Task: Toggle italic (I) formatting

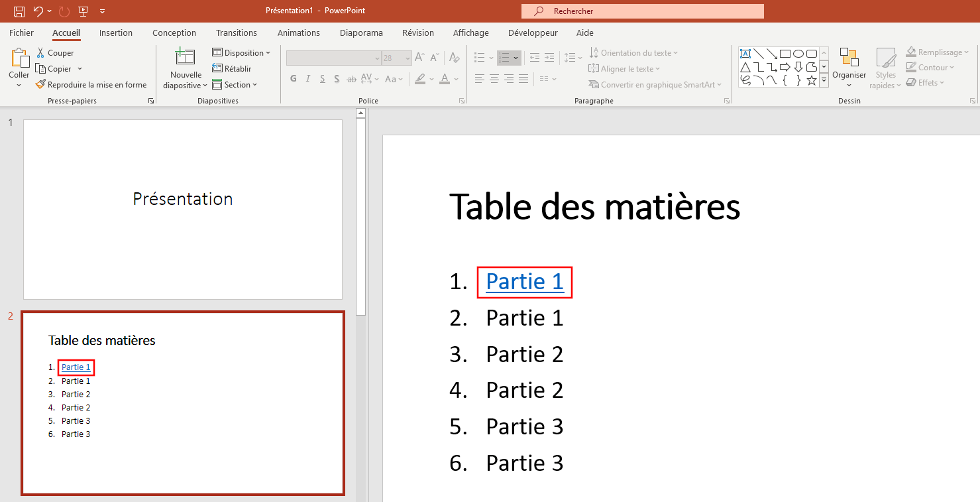Action: click(308, 79)
